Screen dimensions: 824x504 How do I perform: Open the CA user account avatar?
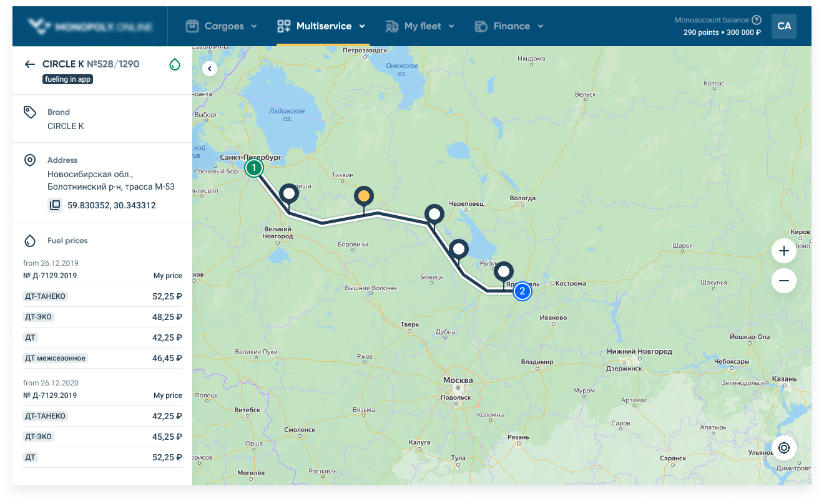pyautogui.click(x=784, y=26)
